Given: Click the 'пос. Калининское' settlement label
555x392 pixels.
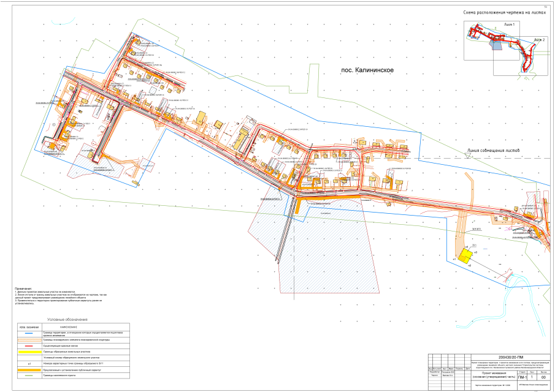Looking at the screenshot, I should click(367, 70).
